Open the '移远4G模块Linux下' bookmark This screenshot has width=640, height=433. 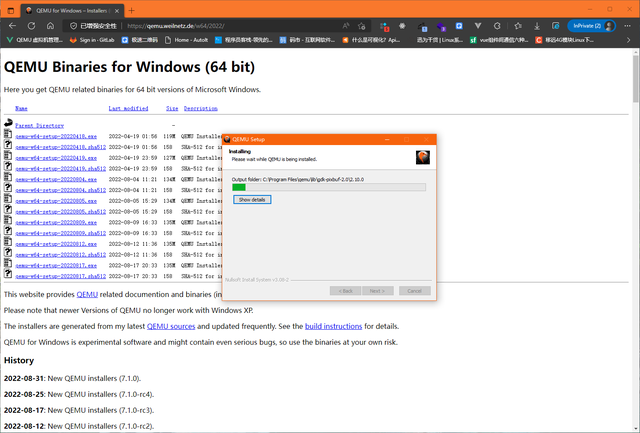pyautogui.click(x=564, y=40)
